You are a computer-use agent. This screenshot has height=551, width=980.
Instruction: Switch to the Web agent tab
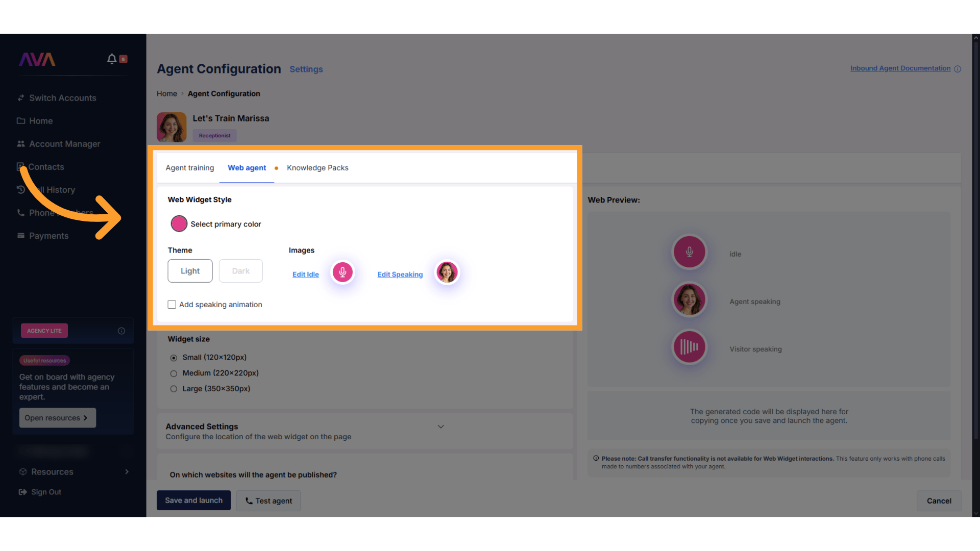pyautogui.click(x=247, y=168)
